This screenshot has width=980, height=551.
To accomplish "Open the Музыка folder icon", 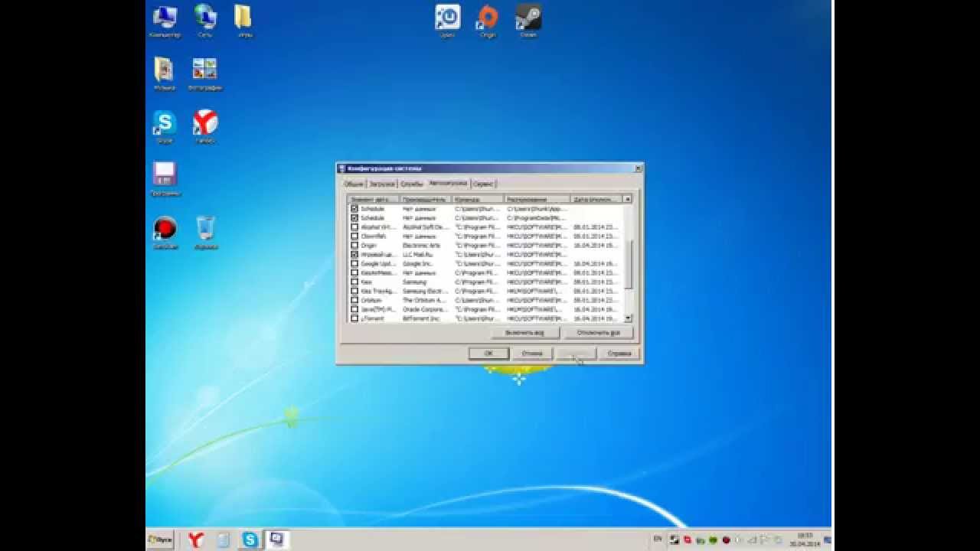I will point(164,73).
